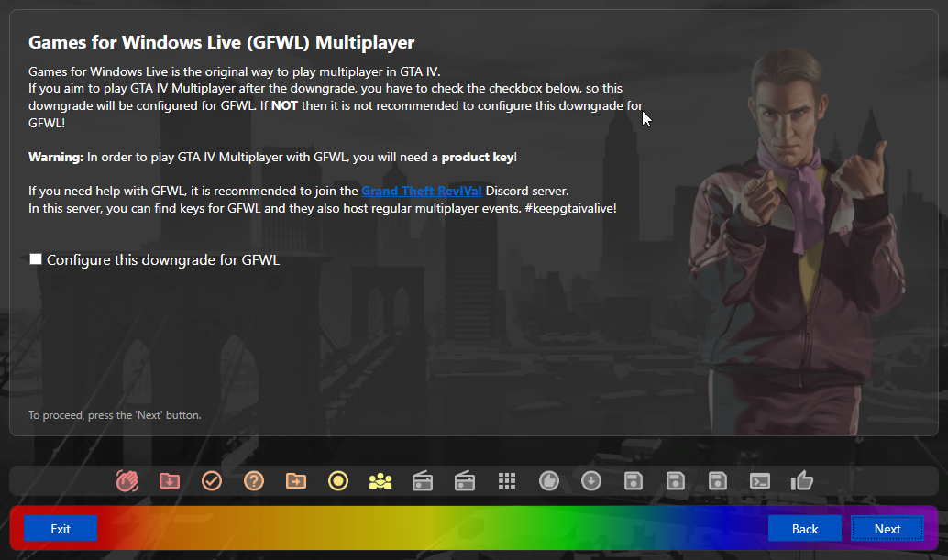Click the radio icon beside the people icon

[423, 481]
